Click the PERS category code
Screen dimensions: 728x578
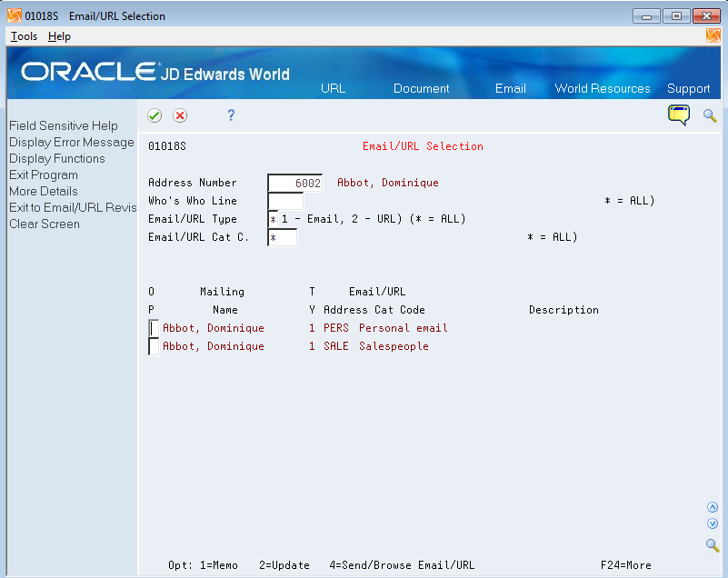point(335,328)
